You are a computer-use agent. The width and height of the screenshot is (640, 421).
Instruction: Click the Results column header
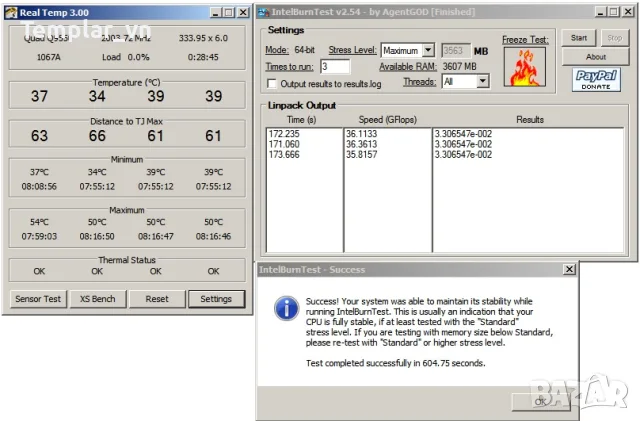[530, 120]
